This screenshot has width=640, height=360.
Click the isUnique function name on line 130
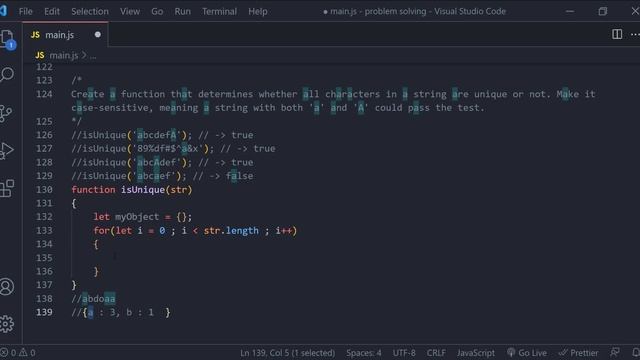click(143, 190)
